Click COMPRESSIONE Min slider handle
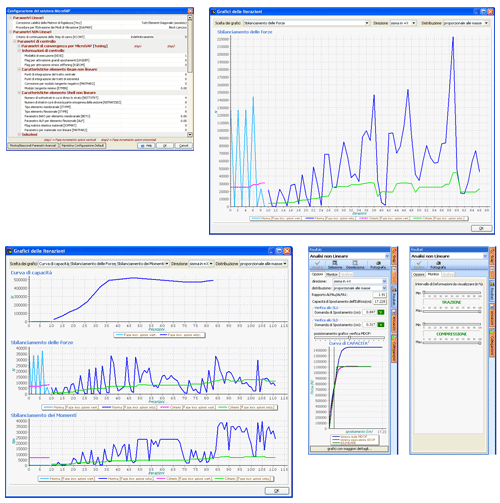 (424, 324)
